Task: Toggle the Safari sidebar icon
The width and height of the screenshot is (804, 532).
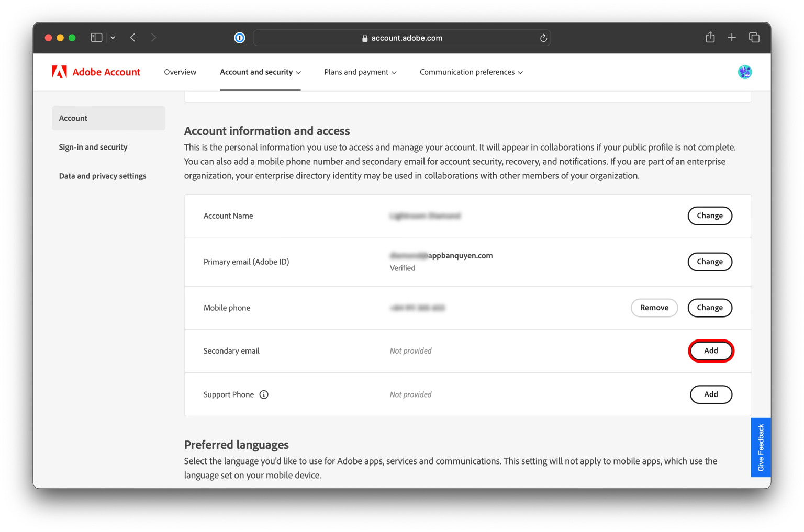Action: pyautogui.click(x=96, y=38)
